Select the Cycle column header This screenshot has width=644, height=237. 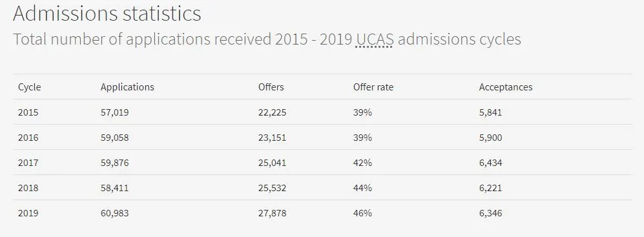pos(30,87)
